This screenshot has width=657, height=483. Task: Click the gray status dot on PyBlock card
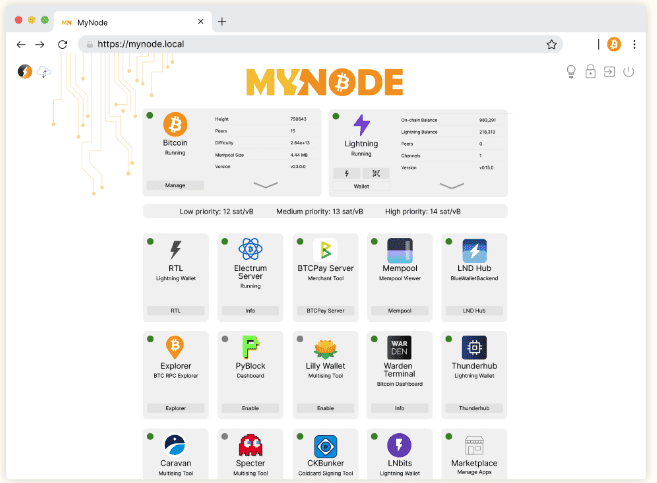click(225, 339)
